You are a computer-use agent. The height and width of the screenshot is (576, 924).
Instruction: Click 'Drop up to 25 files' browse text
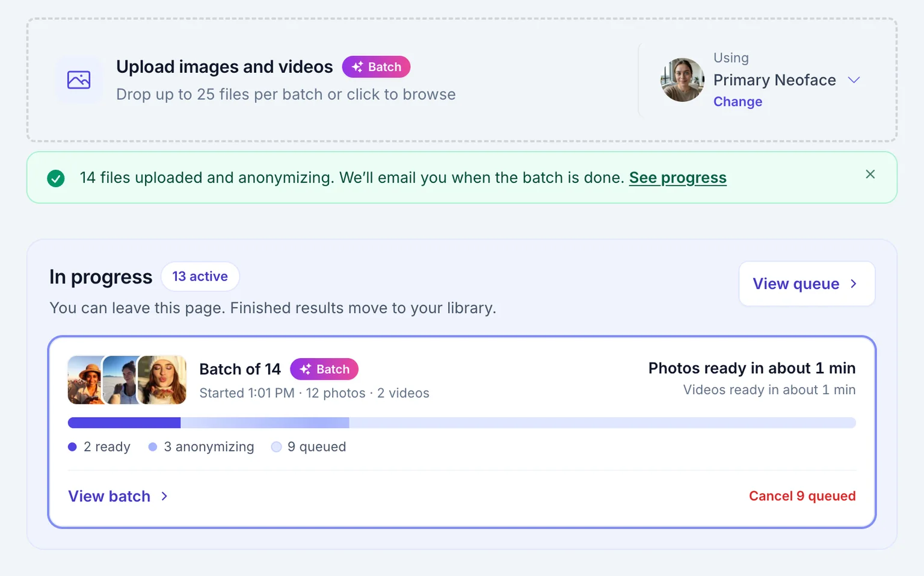click(286, 94)
